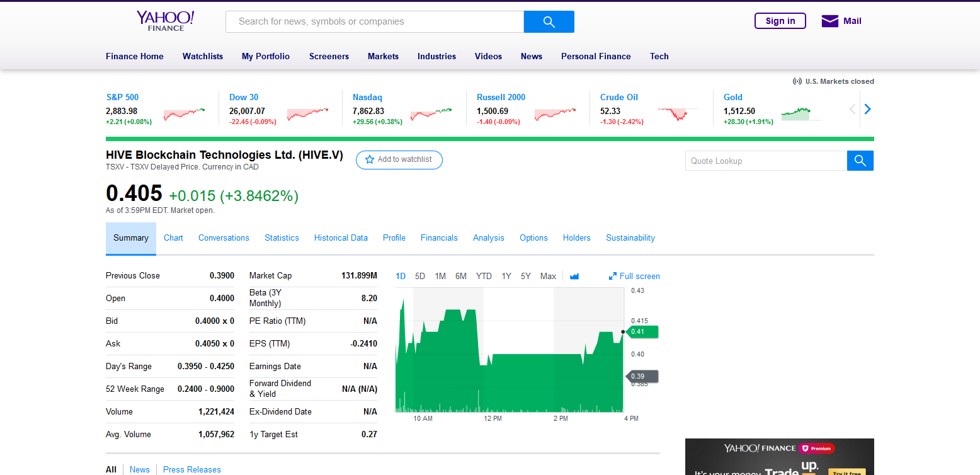Screen dimensions: 980x475
Task: Click the chart type area icon
Action: (x=574, y=276)
